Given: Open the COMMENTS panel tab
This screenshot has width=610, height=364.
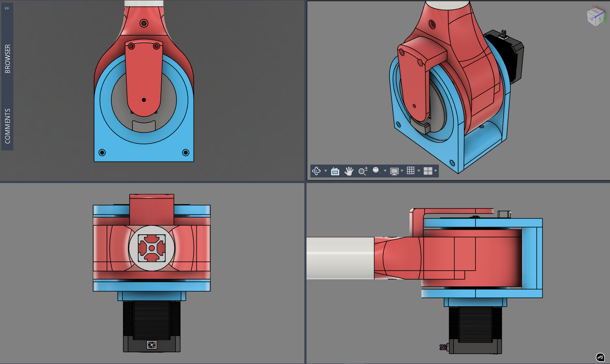Looking at the screenshot, I should click(x=7, y=126).
